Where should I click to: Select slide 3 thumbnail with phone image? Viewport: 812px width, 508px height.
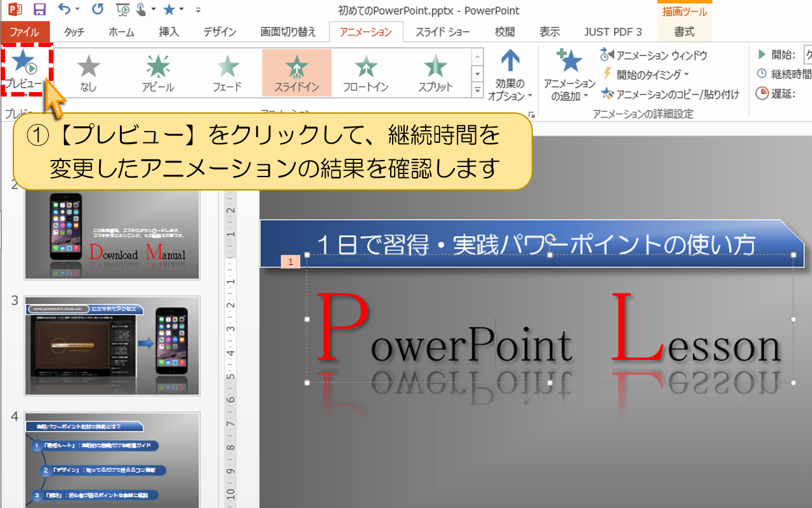(112, 345)
